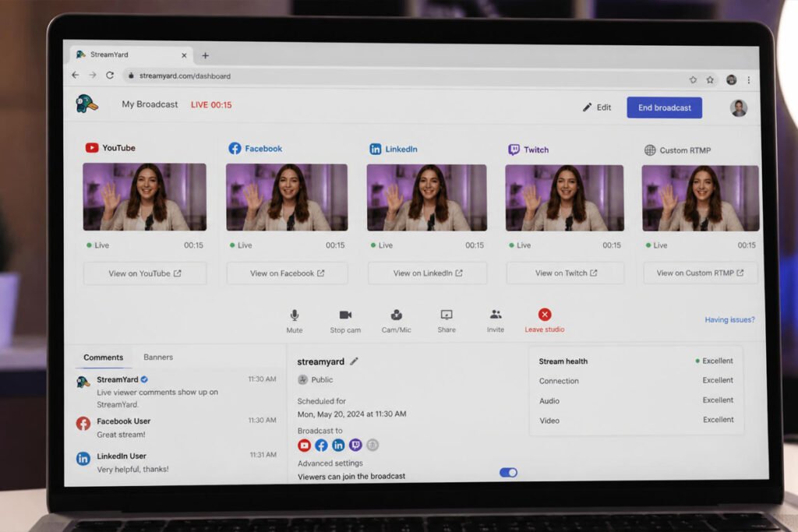
Task: Click the 'Video' status row
Action: (x=636, y=420)
